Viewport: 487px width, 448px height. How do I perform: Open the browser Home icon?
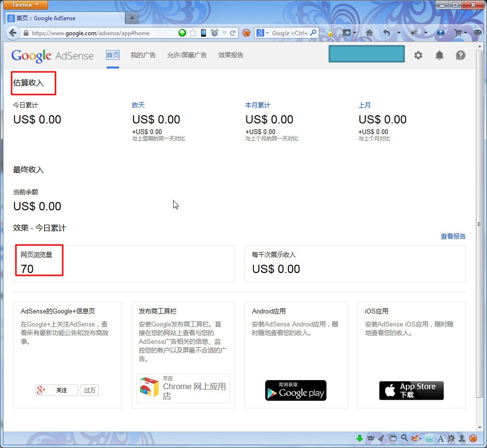tap(369, 33)
